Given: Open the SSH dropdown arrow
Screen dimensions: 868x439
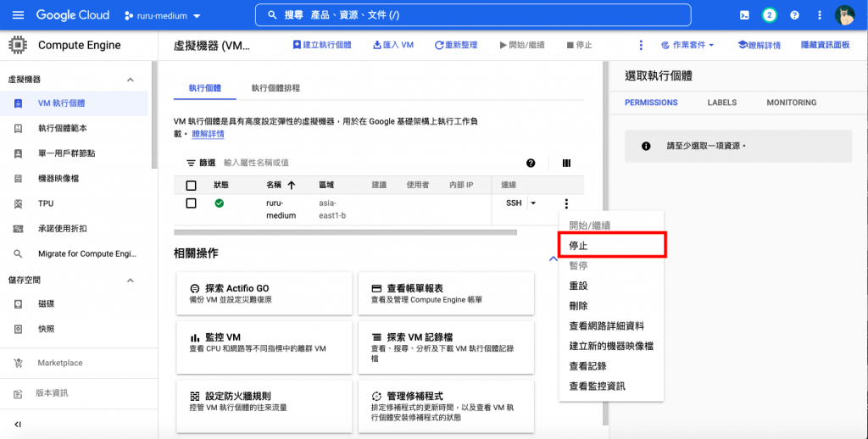Looking at the screenshot, I should (533, 203).
